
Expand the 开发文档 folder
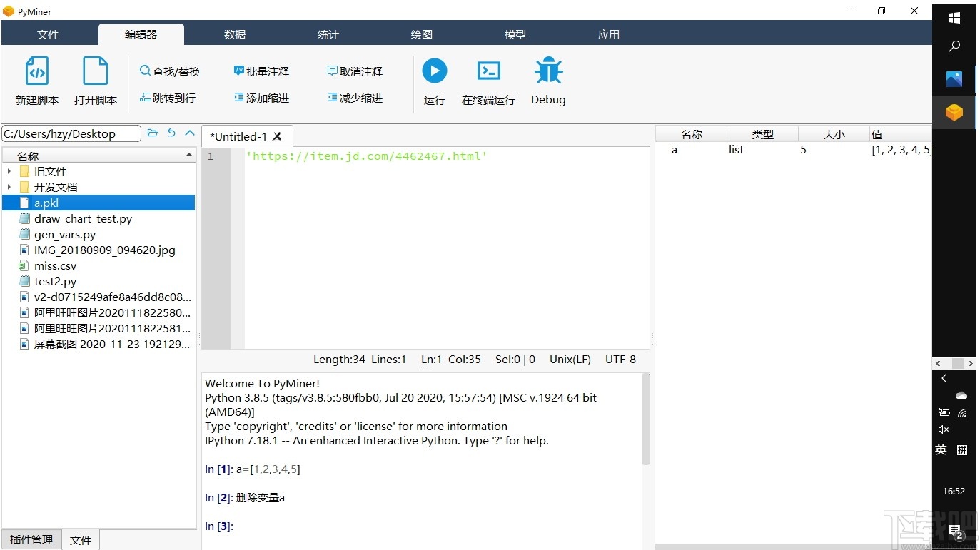[x=9, y=187]
